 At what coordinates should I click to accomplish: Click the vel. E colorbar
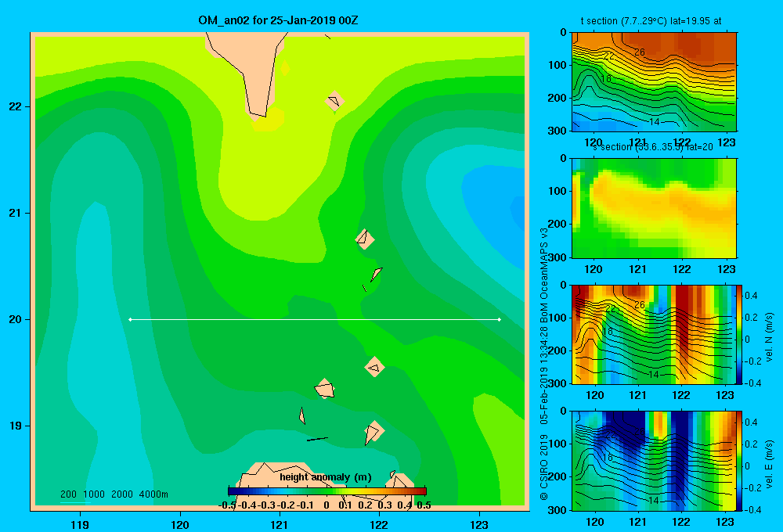pos(739,461)
